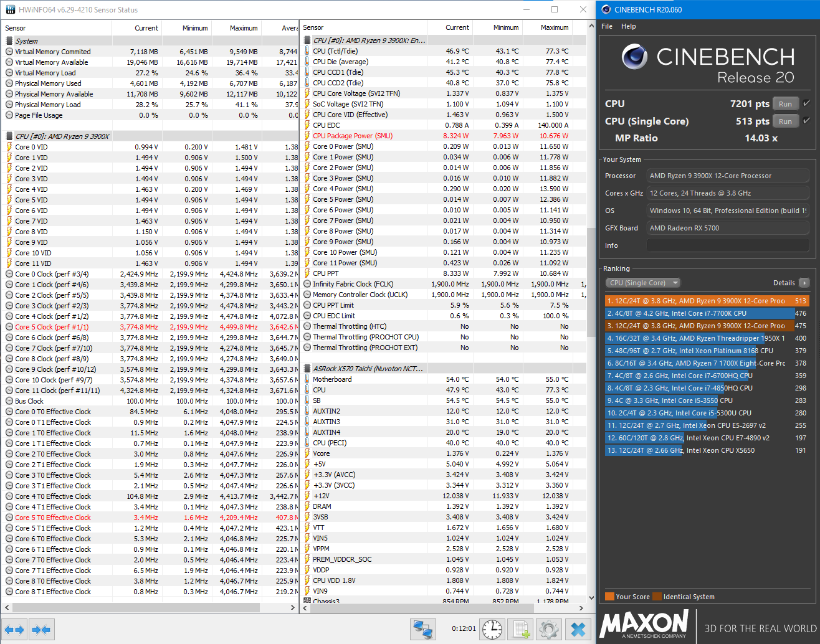Click icon beside Core 5 T0 Effective Clock
820x644 pixels.
point(9,518)
